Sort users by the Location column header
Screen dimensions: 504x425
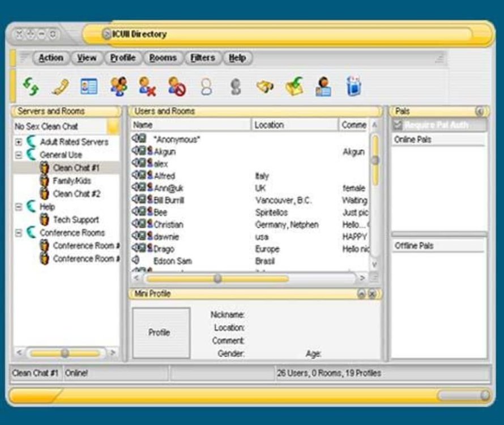(x=294, y=125)
